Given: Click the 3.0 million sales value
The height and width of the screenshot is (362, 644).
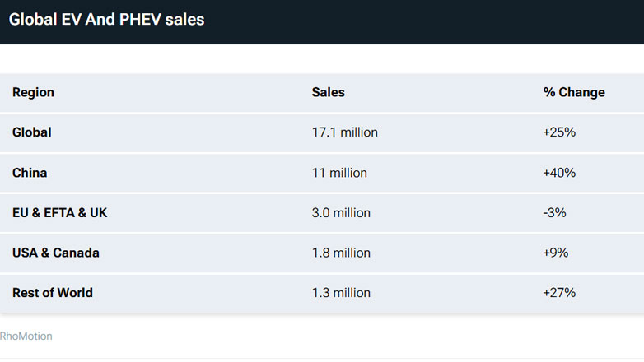Looking at the screenshot, I should (341, 213).
